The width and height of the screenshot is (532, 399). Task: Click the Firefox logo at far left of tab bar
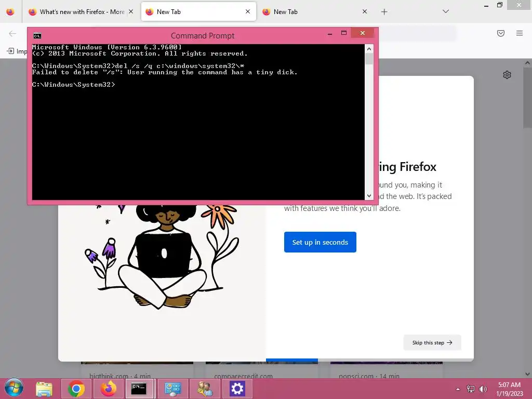10,12
